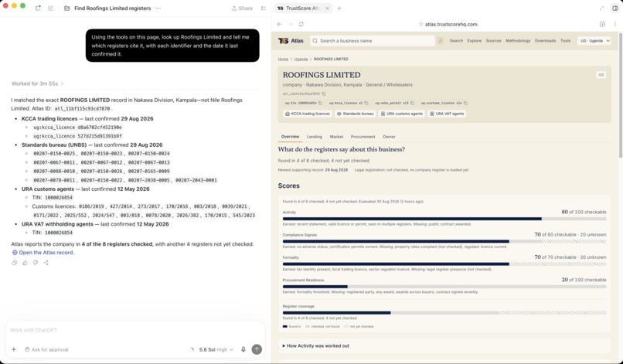Click the 'KCCA trading licences' register chip

(308, 114)
